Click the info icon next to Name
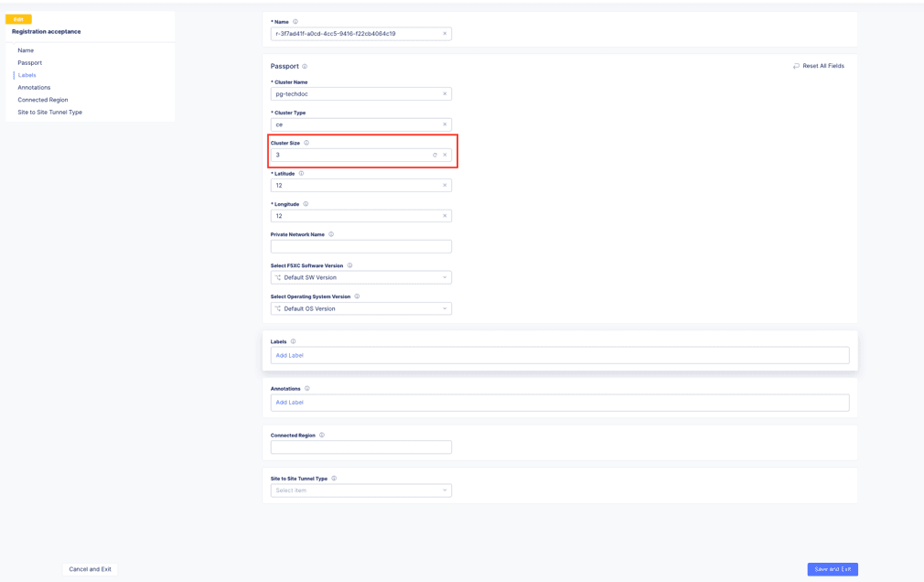 click(295, 21)
